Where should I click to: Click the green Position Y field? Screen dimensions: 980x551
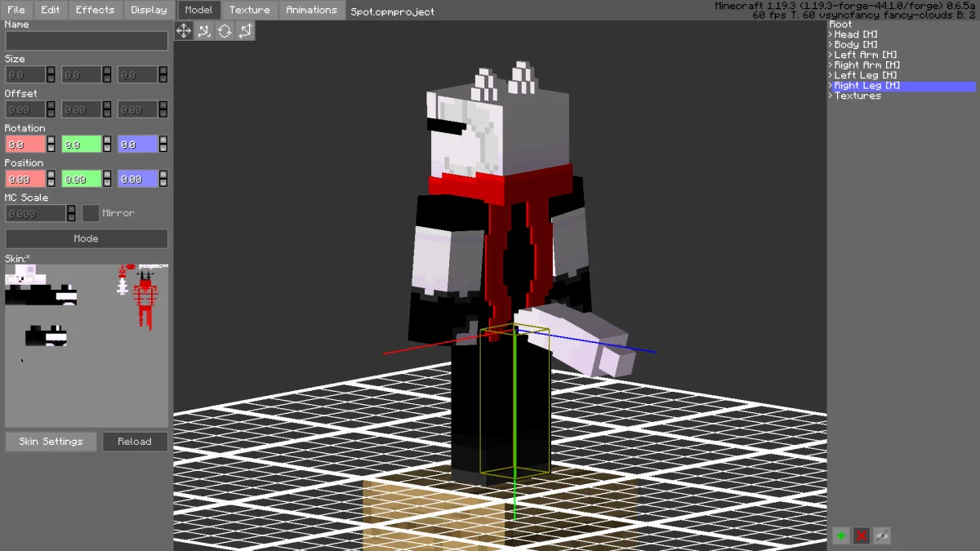82,179
